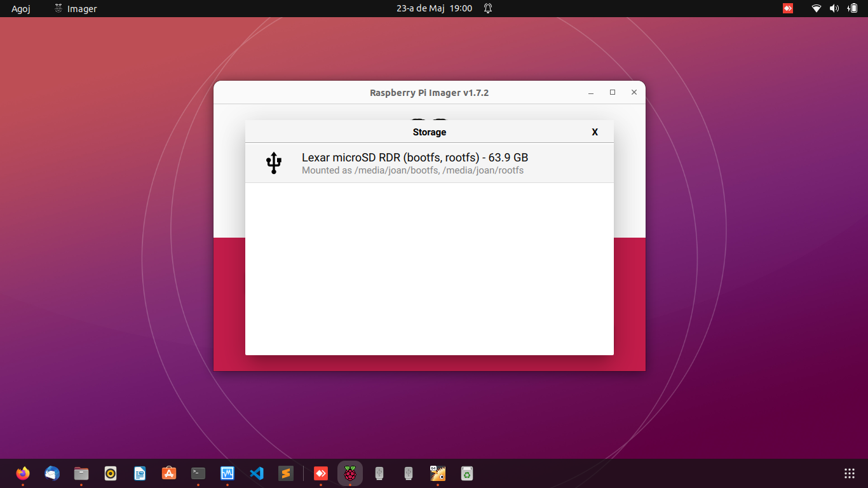Viewport: 868px width, 488px height.
Task: Open the clock and calendar panel
Action: (434, 8)
